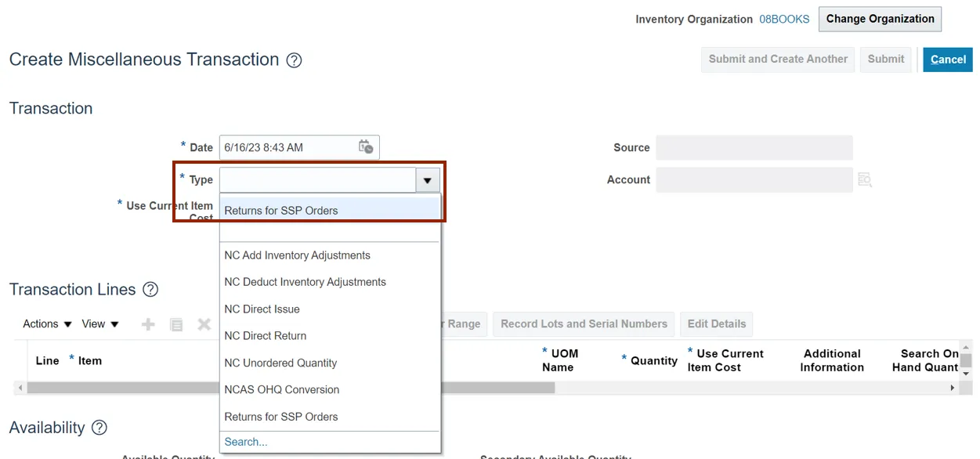Screen dimensions: 980x459
Task: Pick NC Unordered Quantity from the list
Action: tap(280, 363)
